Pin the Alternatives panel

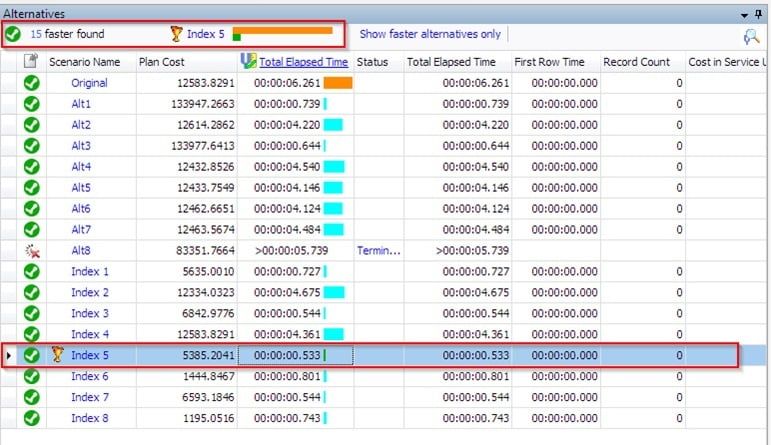[x=759, y=14]
